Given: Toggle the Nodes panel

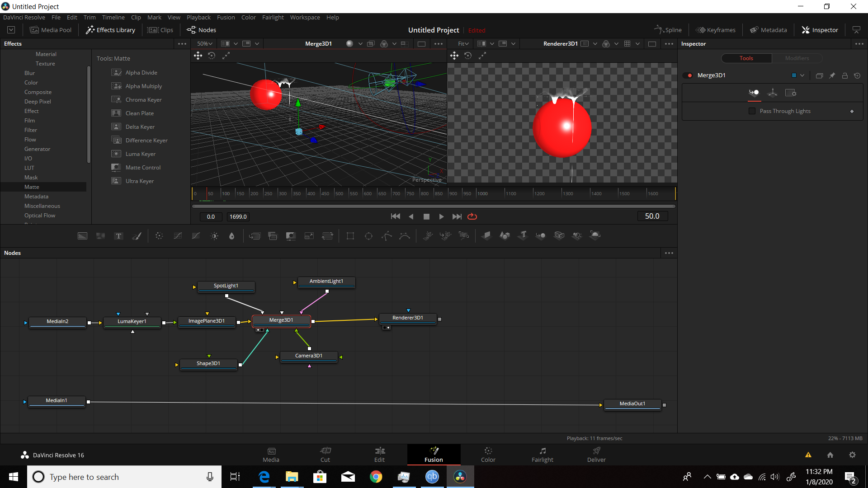Looking at the screenshot, I should tap(202, 30).
